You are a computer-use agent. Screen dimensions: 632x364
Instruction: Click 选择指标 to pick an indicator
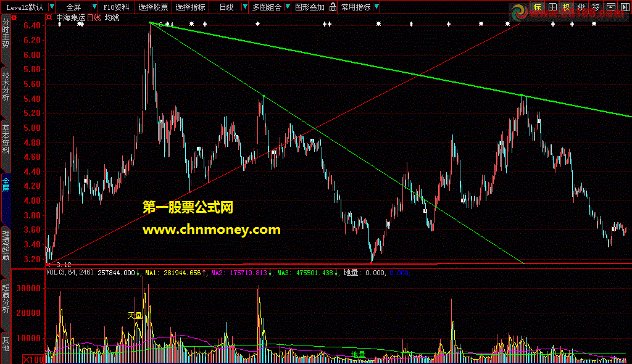tap(190, 7)
